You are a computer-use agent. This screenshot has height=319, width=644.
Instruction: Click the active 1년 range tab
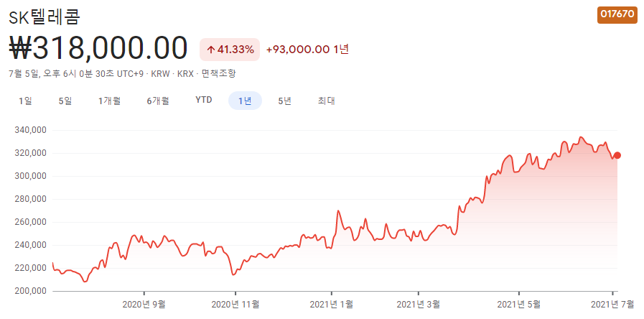point(245,101)
